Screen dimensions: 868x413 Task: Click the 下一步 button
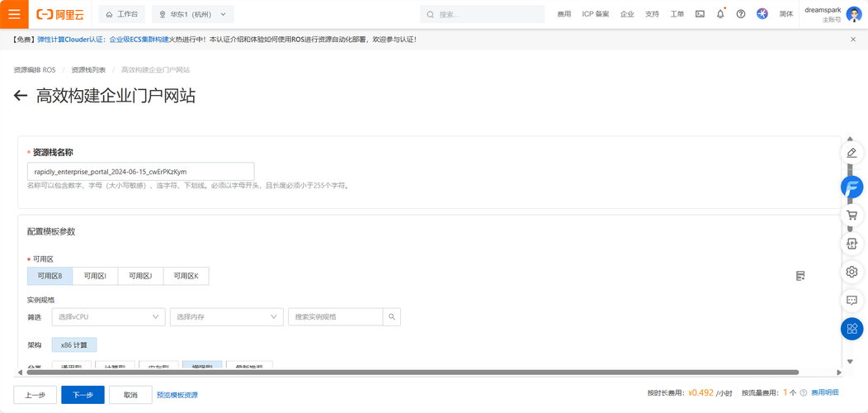point(83,395)
